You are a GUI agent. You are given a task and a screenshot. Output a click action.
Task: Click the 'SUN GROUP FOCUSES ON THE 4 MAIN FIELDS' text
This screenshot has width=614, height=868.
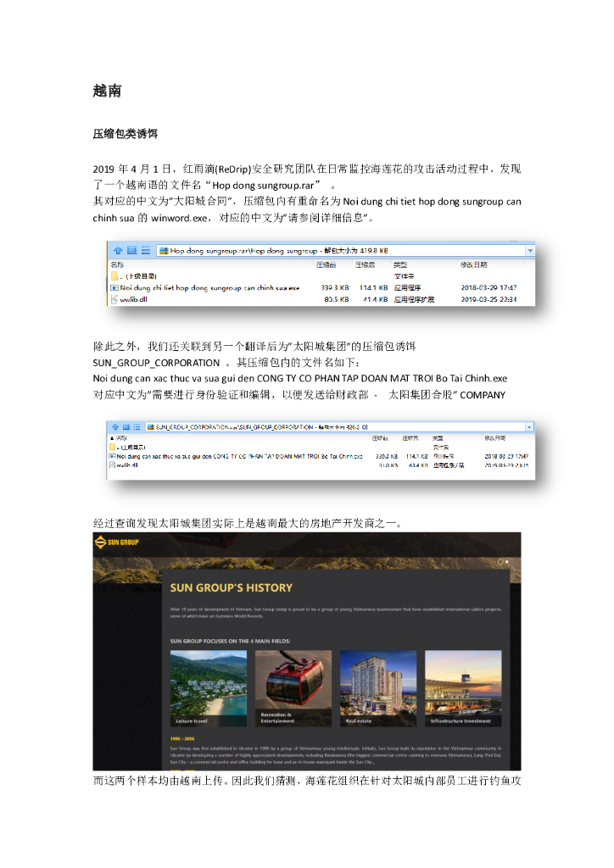230,641
